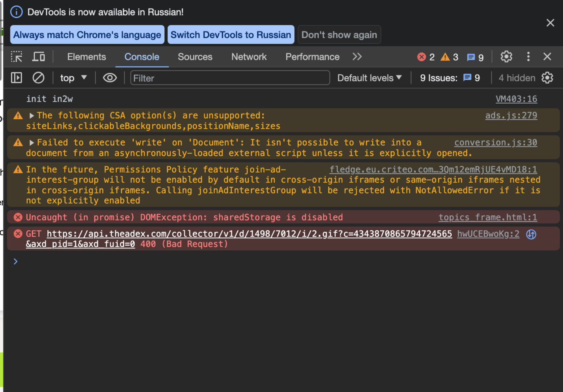Open the Default levels dropdown

369,78
